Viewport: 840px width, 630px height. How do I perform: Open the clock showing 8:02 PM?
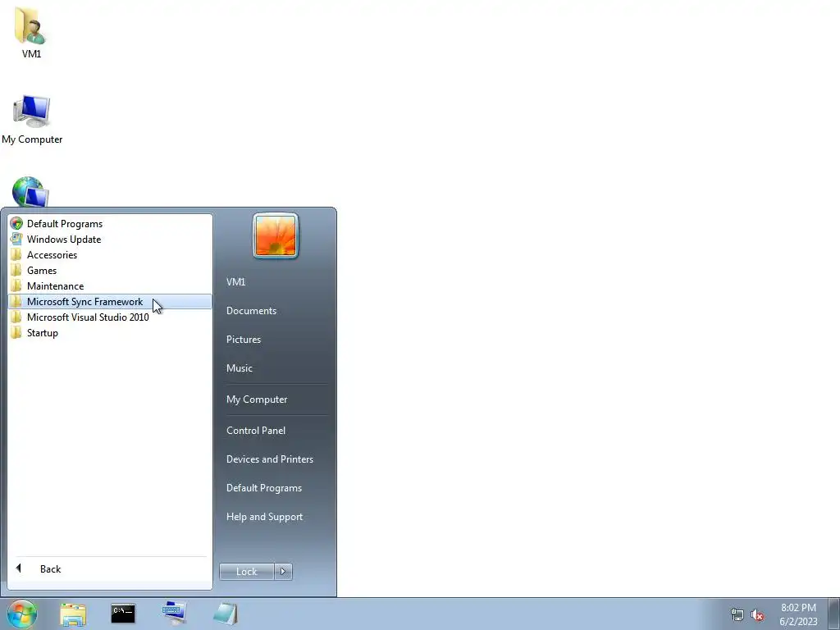coord(798,614)
